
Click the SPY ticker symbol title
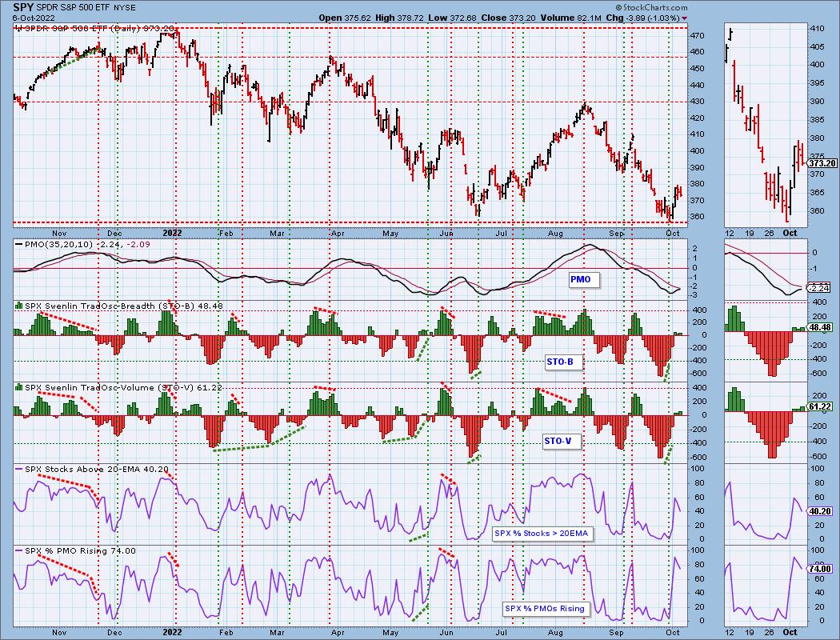click(22, 7)
